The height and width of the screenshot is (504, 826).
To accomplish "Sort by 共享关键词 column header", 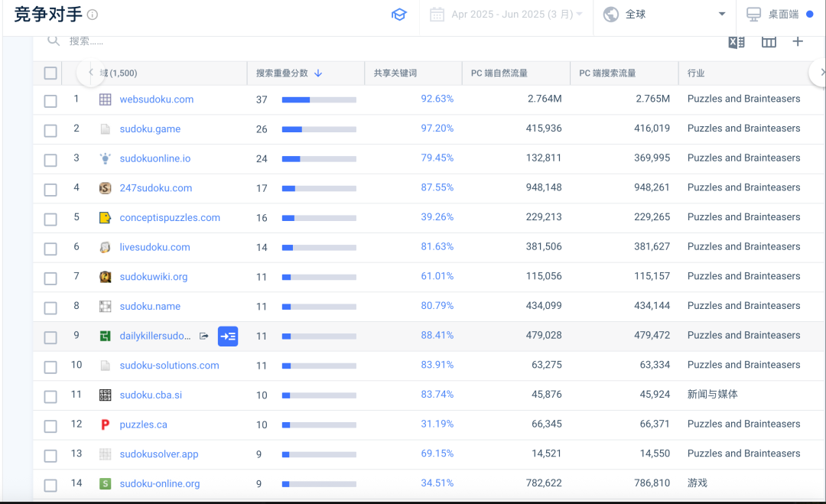I will (395, 73).
